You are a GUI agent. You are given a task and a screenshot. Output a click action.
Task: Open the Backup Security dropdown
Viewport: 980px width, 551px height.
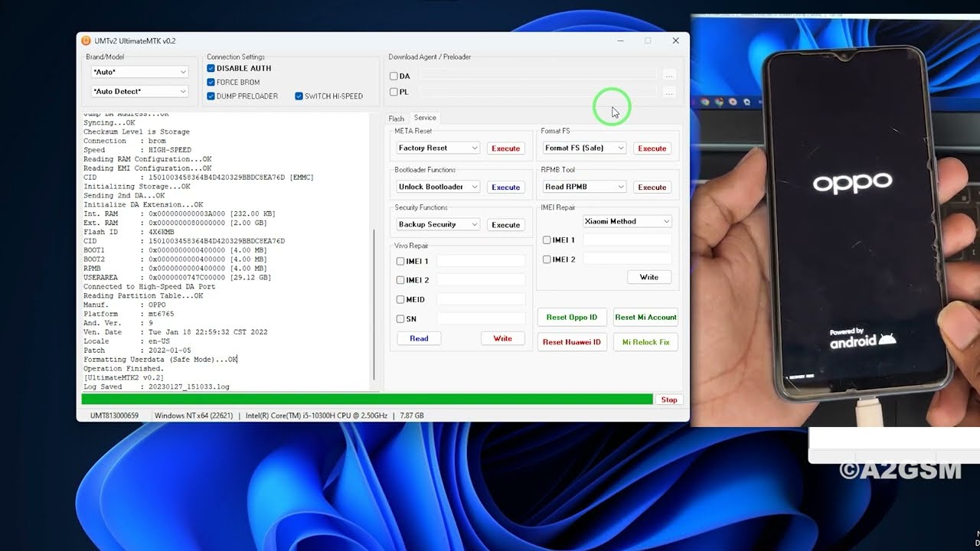click(438, 224)
